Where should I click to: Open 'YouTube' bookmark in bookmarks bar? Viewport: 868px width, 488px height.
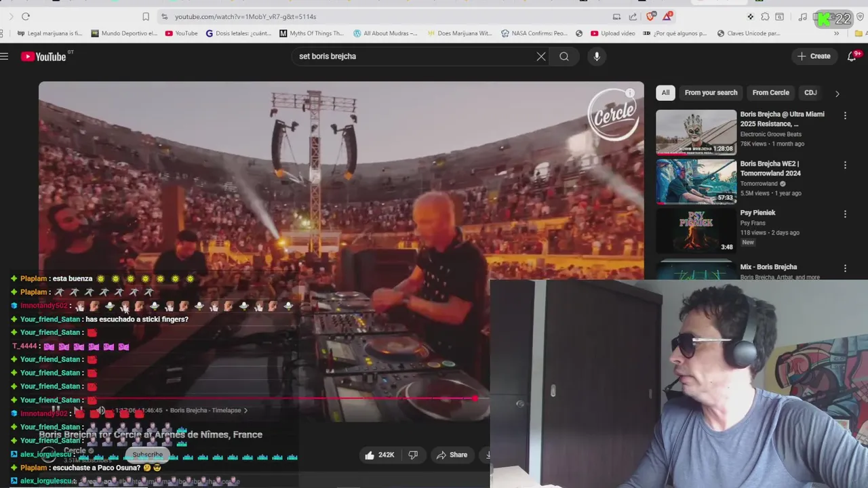coord(182,33)
